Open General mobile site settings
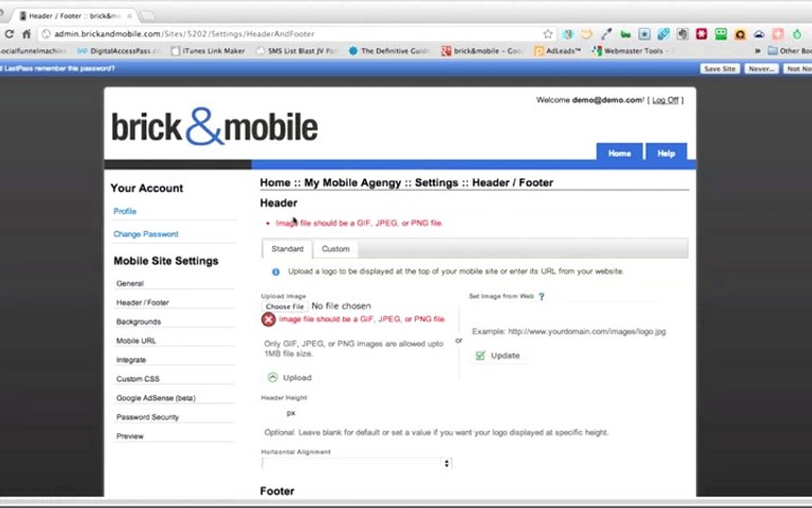The image size is (812, 508). pos(130,284)
